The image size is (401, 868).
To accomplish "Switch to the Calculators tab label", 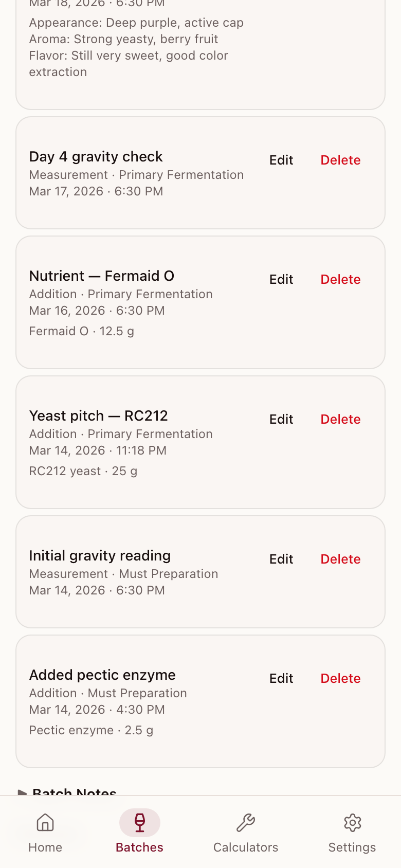I will [x=246, y=847].
